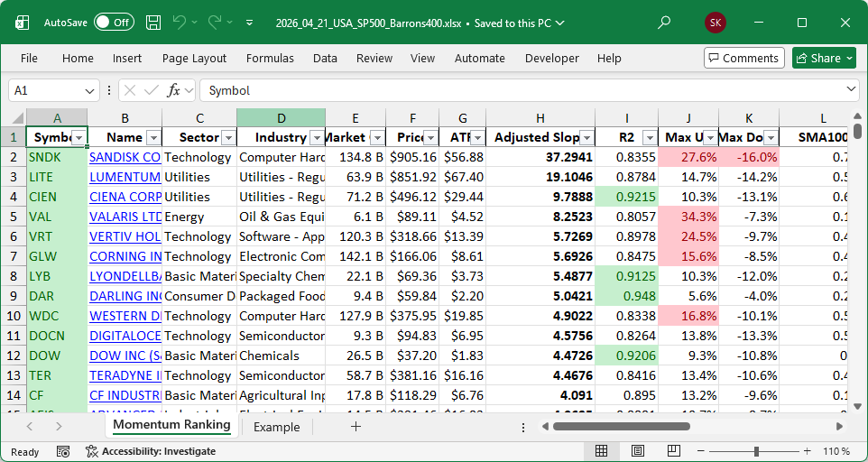Click the zoom in plus icon

pos(808,451)
